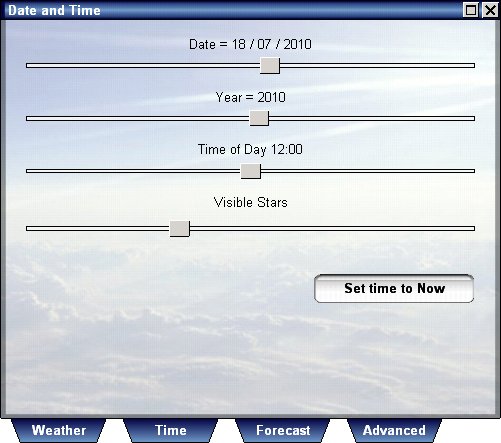Click Time of Day track left of handle
Screen dimensions: 501x443
[x=133, y=171]
